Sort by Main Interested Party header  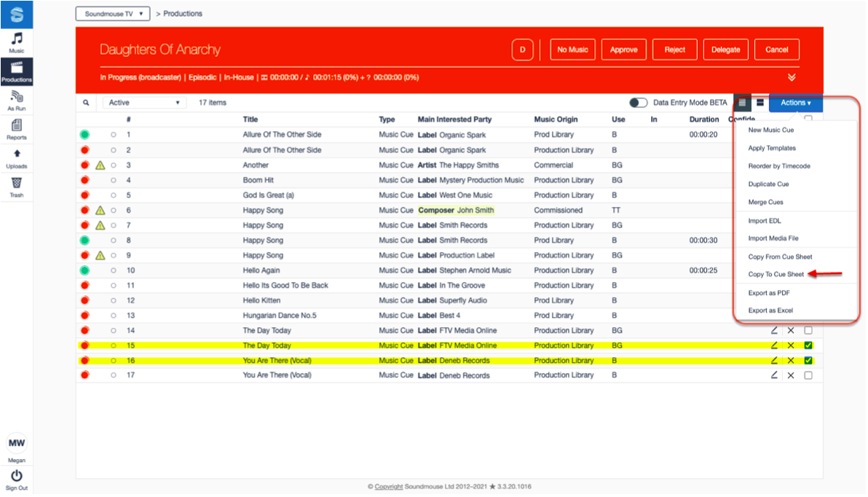(x=454, y=119)
